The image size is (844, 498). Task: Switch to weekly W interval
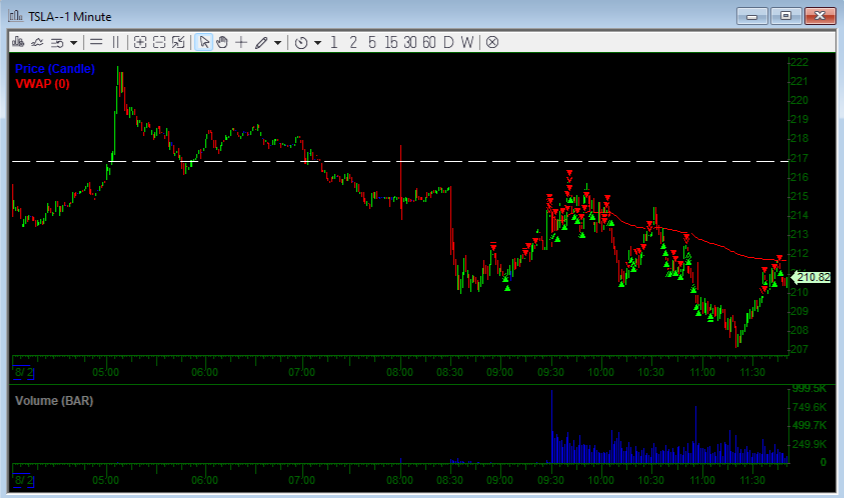[467, 42]
